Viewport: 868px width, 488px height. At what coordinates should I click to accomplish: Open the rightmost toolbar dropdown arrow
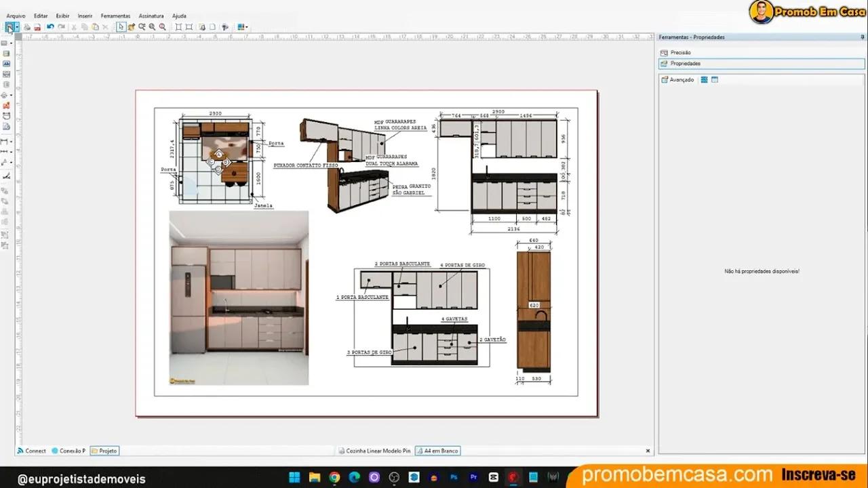coord(248,27)
